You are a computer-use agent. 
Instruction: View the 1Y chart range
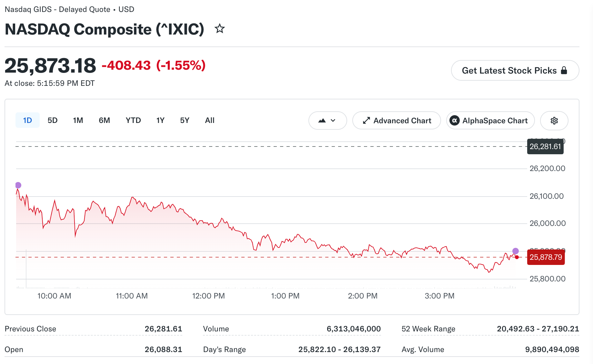tap(160, 120)
